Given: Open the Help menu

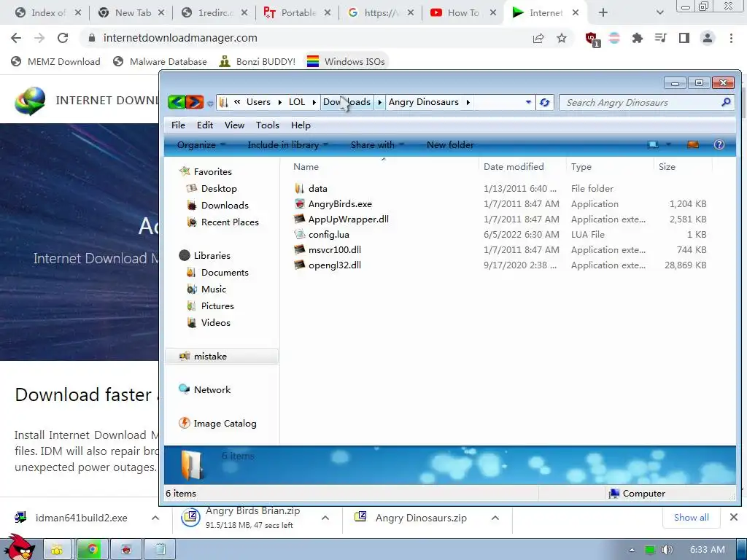Looking at the screenshot, I should tap(301, 125).
